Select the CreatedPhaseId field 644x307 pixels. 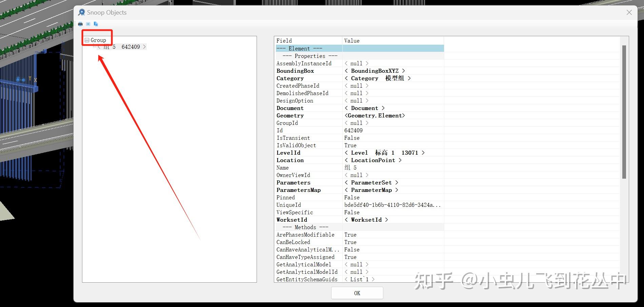298,86
